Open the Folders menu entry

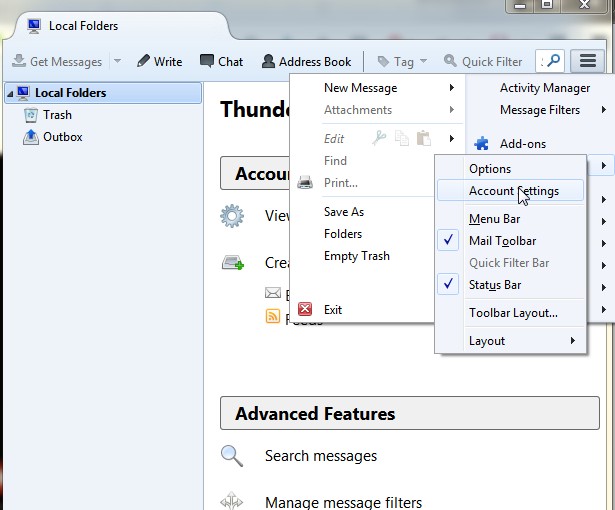[343, 234]
